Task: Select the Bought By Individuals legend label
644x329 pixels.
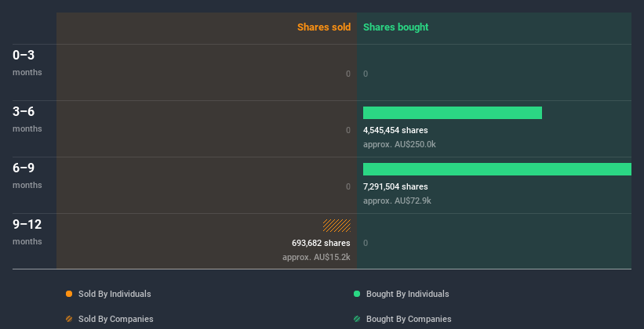Action: 407,294
